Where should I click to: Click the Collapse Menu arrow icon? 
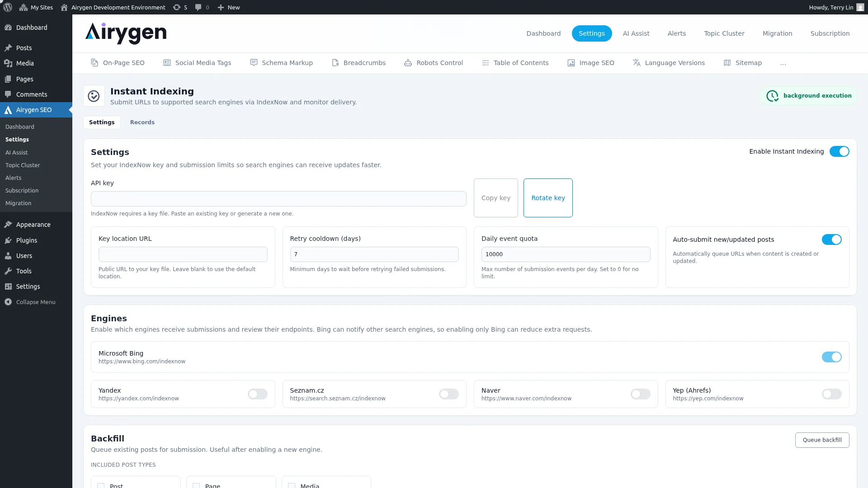tap(8, 302)
